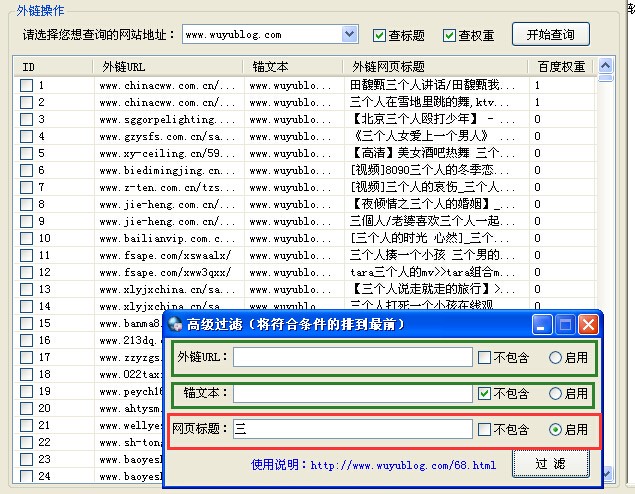Check the 不包含 box for 外链URL
This screenshot has width=635, height=494.
click(485, 358)
